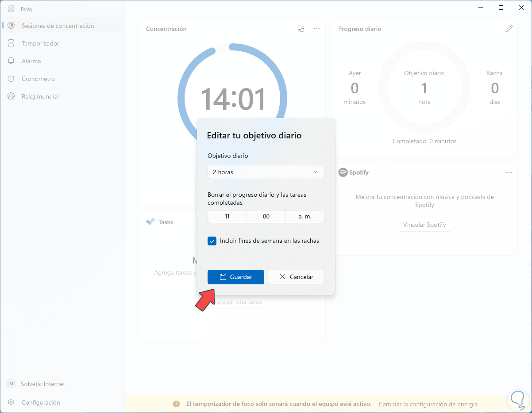Click the focus sessions sidebar icon
This screenshot has height=413, width=532.
[x=12, y=26]
